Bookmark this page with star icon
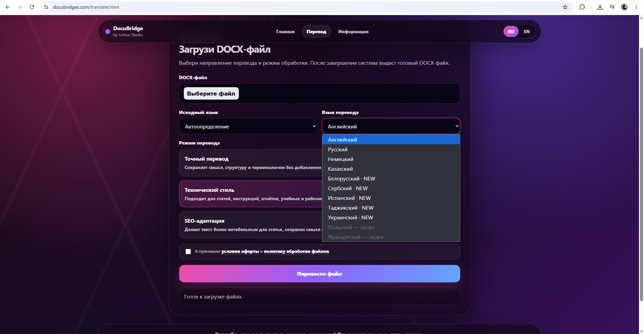This screenshot has width=644, height=334. pos(565,7)
